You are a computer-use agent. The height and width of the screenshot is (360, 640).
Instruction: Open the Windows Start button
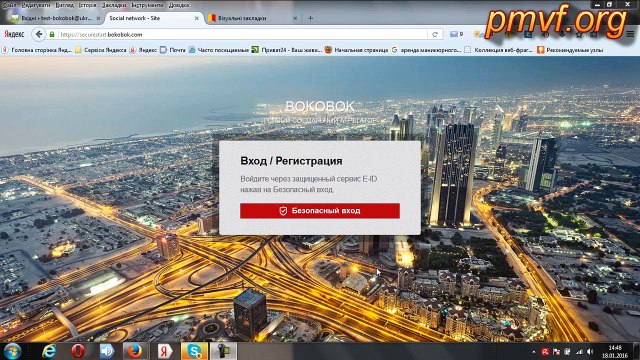[x=12, y=351]
